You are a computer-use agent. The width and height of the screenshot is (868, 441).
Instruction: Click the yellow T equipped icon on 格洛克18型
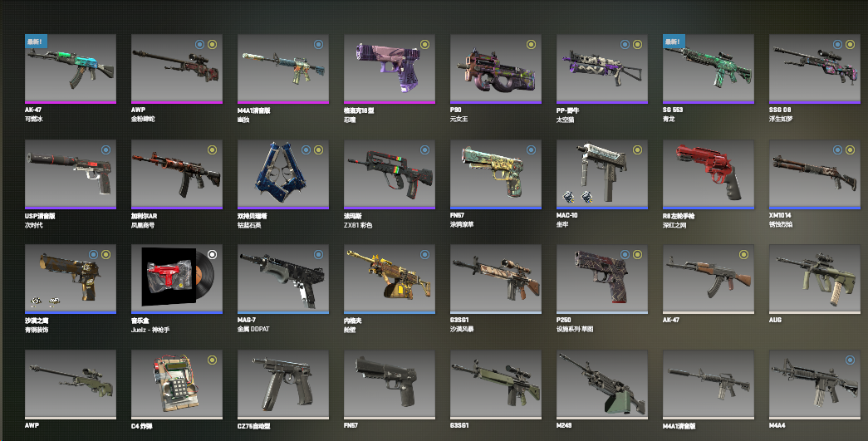[424, 45]
